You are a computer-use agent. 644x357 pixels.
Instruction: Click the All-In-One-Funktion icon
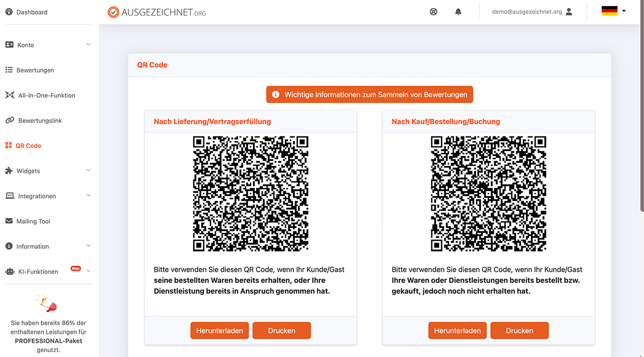[10, 95]
